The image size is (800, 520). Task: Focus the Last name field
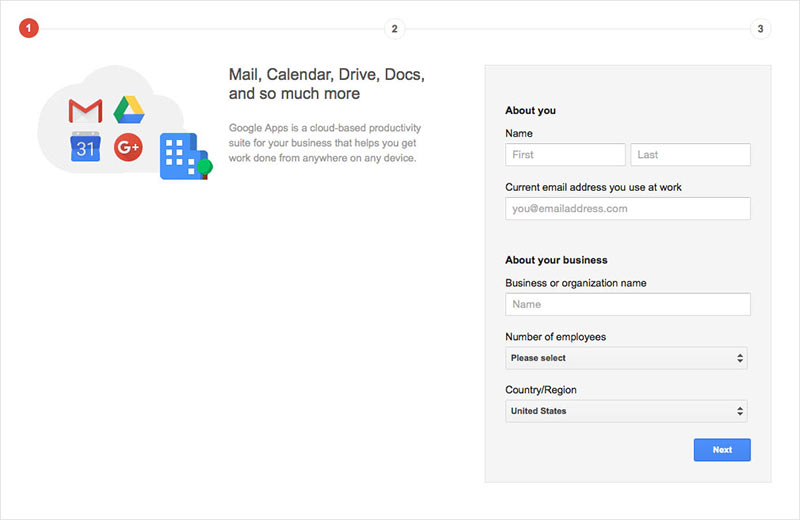click(x=690, y=155)
